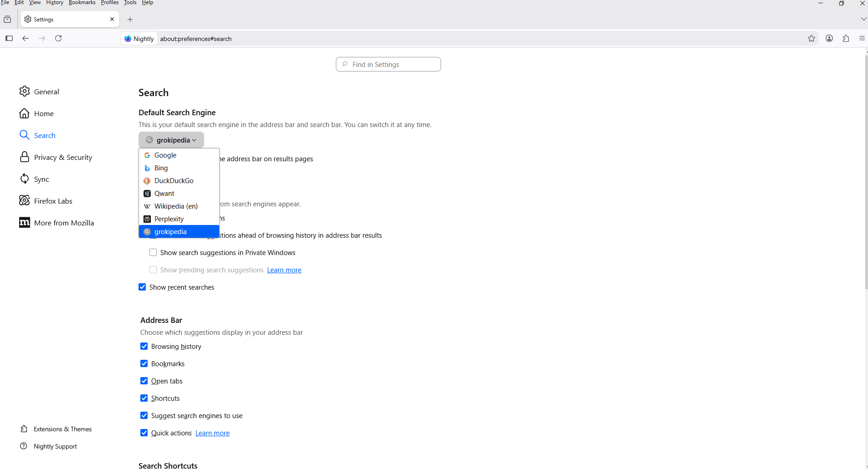Open the View menu
868x470 pixels.
tap(35, 3)
